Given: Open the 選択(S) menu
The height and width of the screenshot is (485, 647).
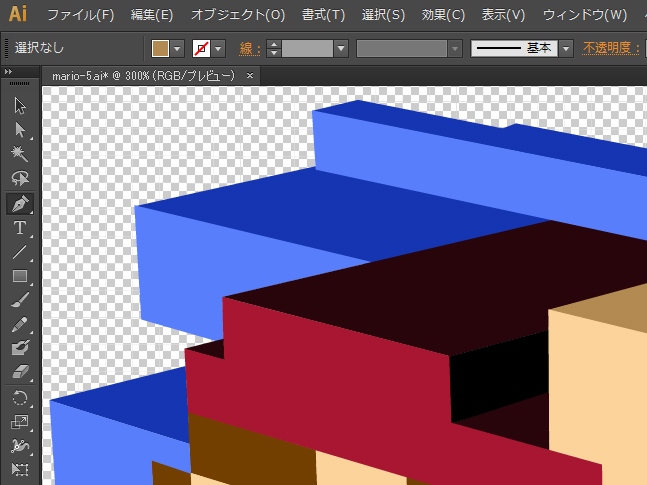Looking at the screenshot, I should point(383,15).
